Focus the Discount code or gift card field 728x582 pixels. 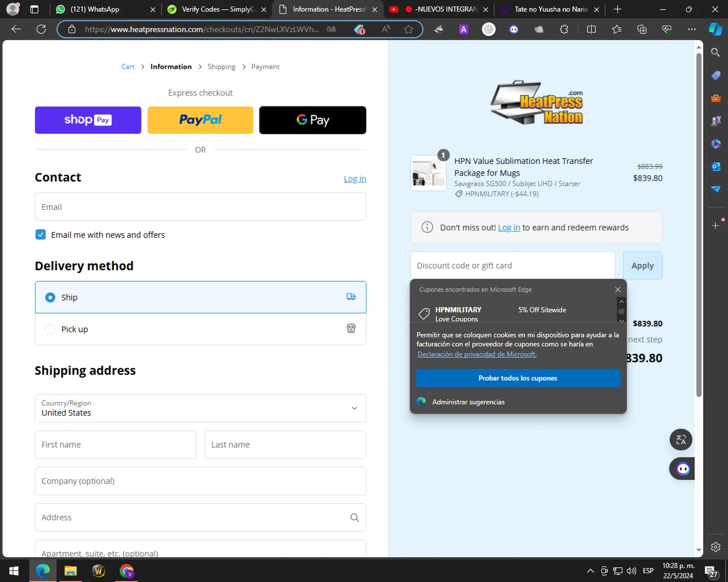(x=513, y=266)
